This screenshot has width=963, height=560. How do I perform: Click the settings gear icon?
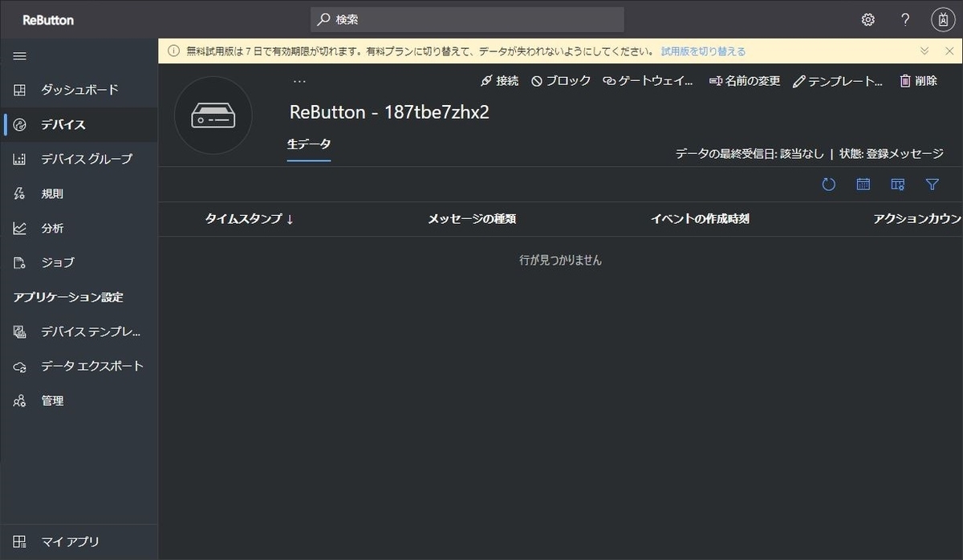tap(868, 19)
